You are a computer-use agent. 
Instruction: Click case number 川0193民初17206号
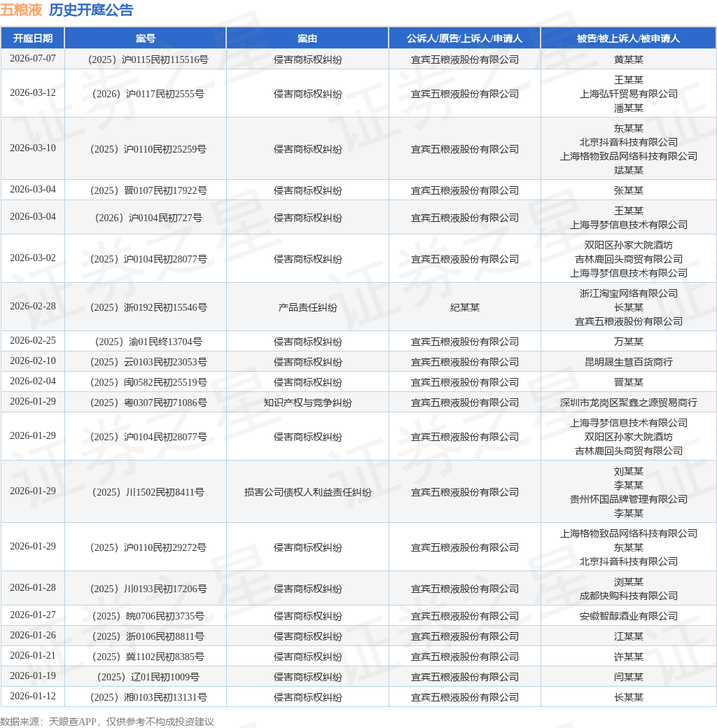tap(148, 589)
